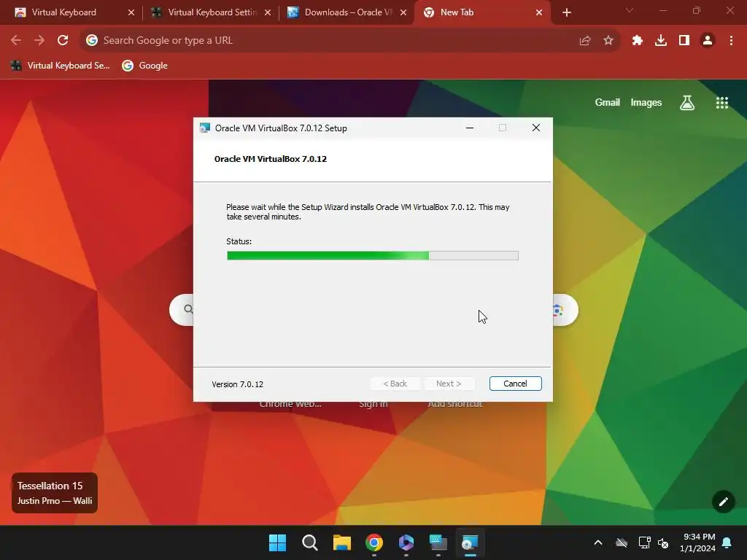Screen dimensions: 747x560
Task: Customize Chrome pencil button
Action: coord(723,502)
